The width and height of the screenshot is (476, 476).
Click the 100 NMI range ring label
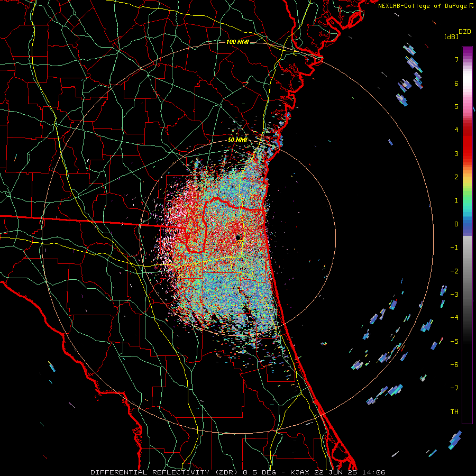pos(237,42)
